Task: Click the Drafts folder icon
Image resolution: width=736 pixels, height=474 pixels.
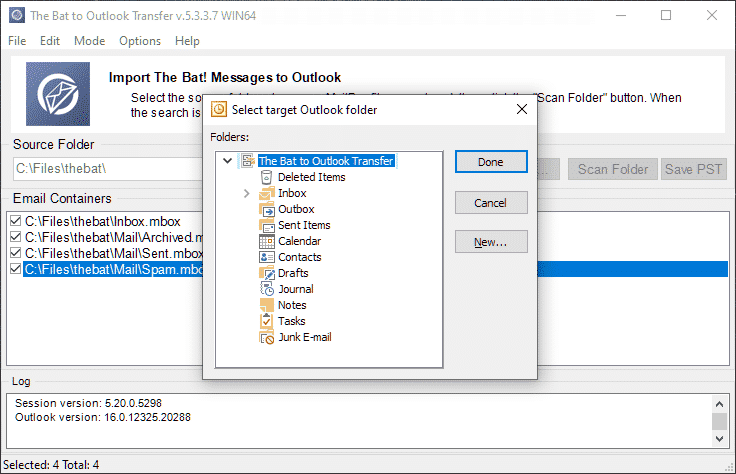Action: click(267, 273)
